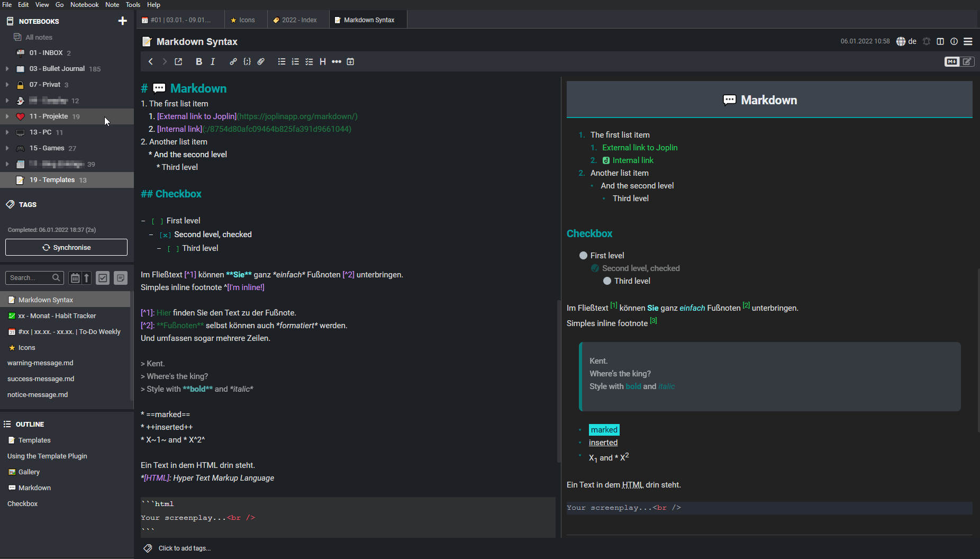Screen dimensions: 980x559
Task: Switch to #01 | 03.01. - 09.01 tab
Action: pyautogui.click(x=180, y=20)
